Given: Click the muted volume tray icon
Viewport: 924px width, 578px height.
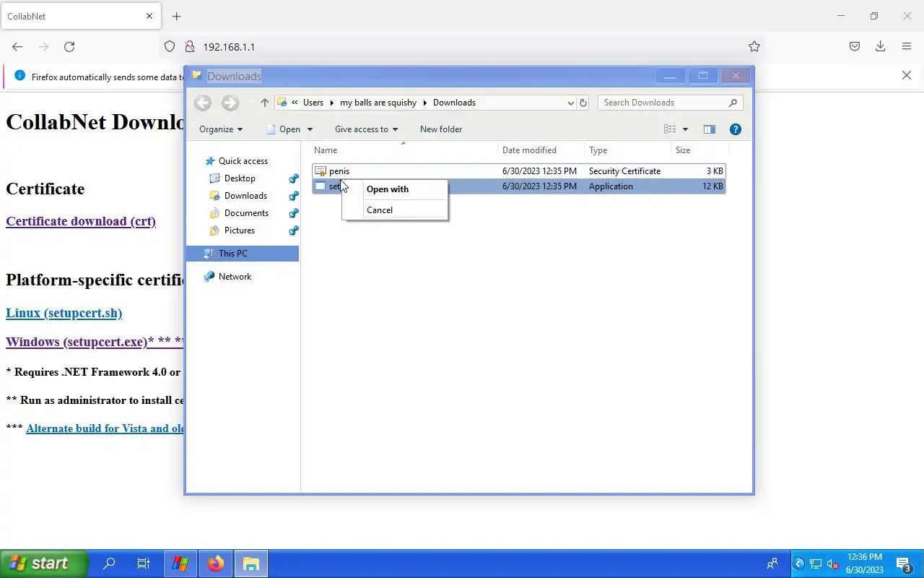Looking at the screenshot, I should 832,564.
